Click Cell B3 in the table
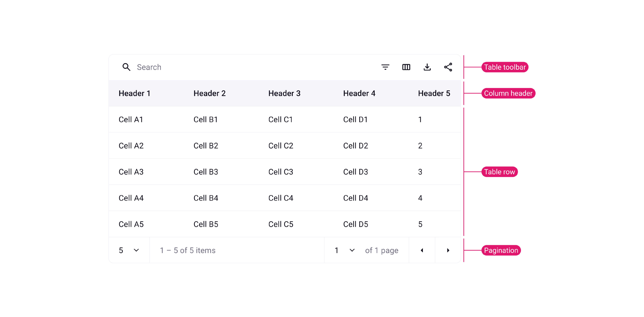Image resolution: width=644 pixels, height=317 pixels. 206,172
